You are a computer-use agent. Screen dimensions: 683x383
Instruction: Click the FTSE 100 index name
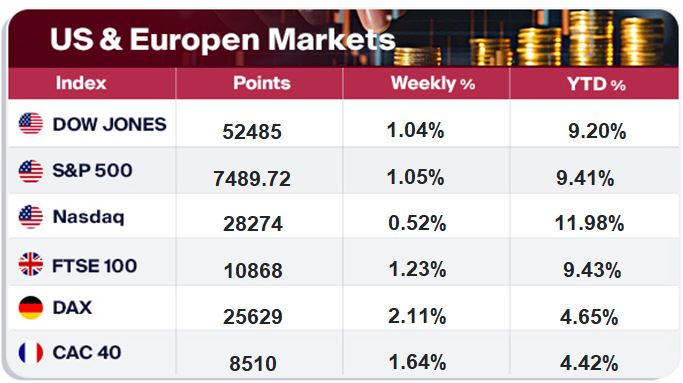pyautogui.click(x=95, y=266)
